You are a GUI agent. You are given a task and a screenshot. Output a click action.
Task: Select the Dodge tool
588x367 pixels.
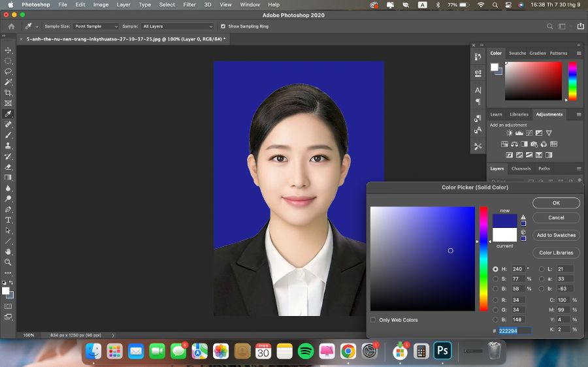[x=8, y=199]
